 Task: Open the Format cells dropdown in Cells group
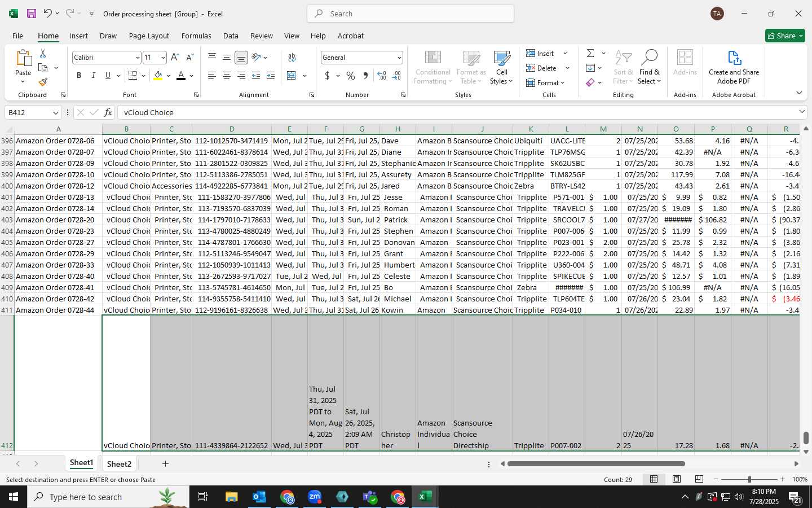click(545, 82)
